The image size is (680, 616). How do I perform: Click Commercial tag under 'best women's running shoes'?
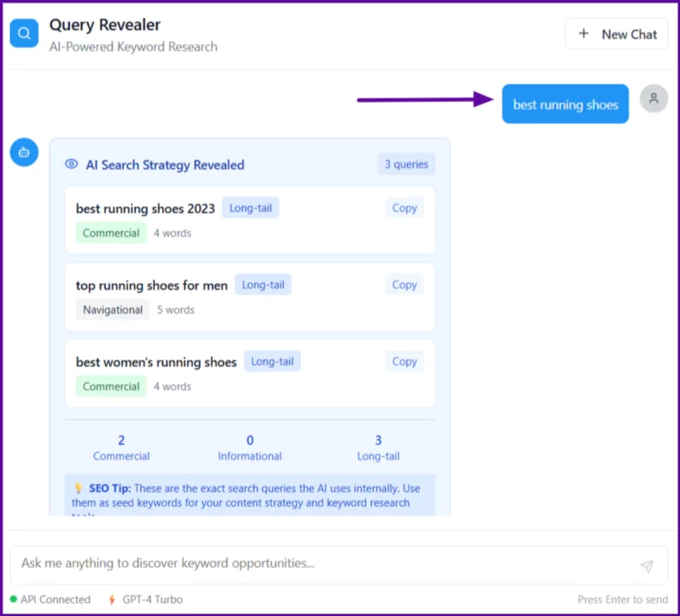coord(111,387)
